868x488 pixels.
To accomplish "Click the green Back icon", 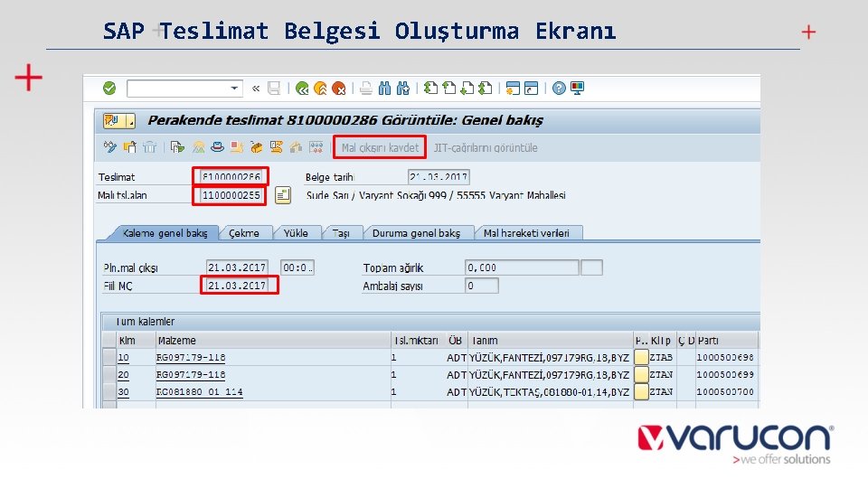I will click(302, 88).
